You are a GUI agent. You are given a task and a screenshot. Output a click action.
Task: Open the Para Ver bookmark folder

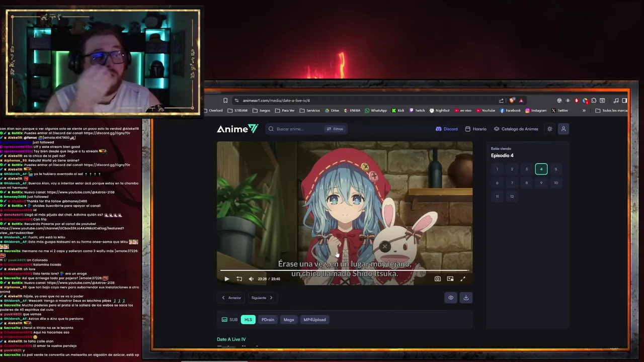(x=285, y=111)
